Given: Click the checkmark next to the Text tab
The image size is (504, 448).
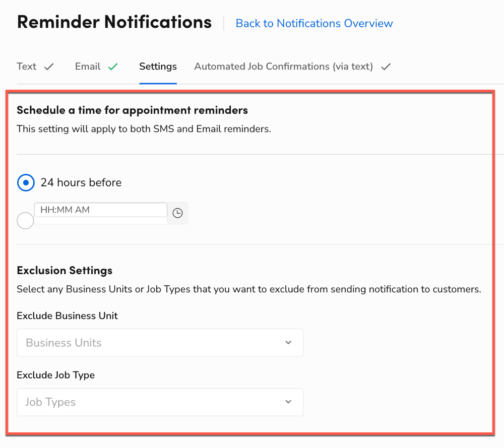Looking at the screenshot, I should click(49, 66).
